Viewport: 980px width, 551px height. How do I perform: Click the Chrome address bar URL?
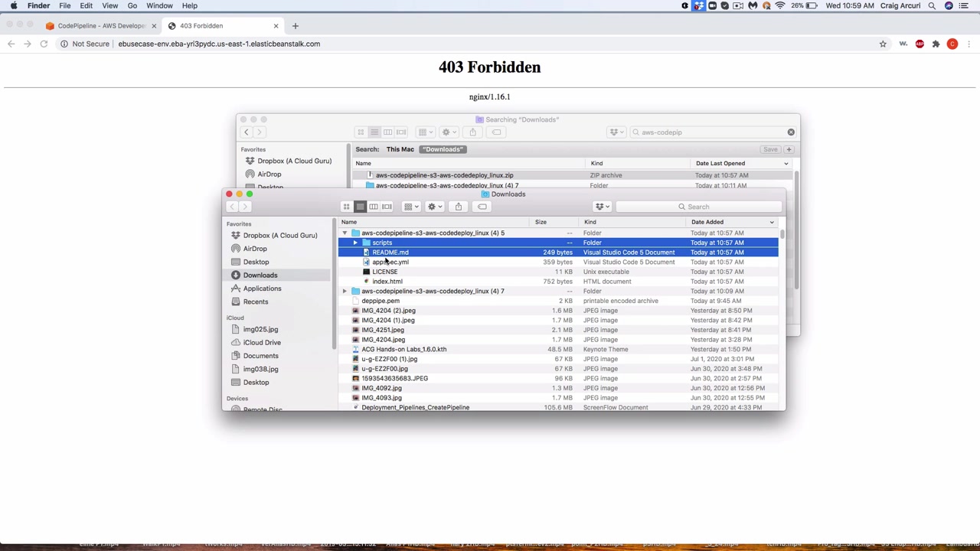pos(219,44)
